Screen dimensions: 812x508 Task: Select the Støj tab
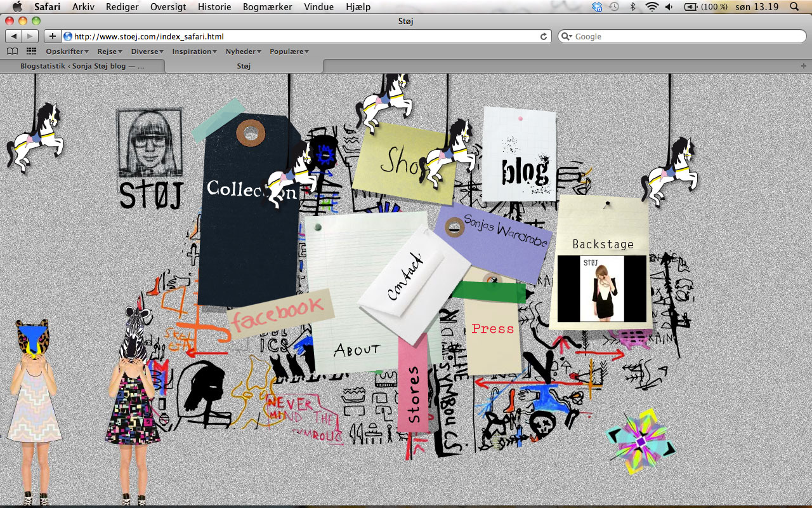[244, 65]
